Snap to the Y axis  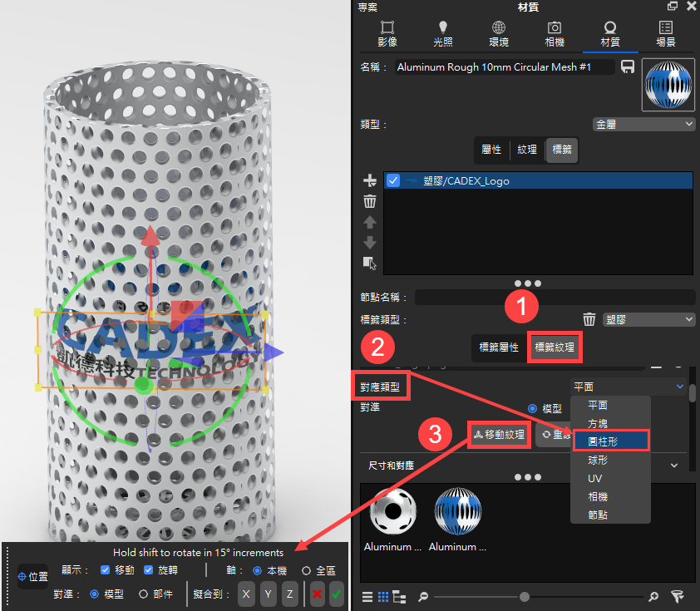click(x=268, y=594)
